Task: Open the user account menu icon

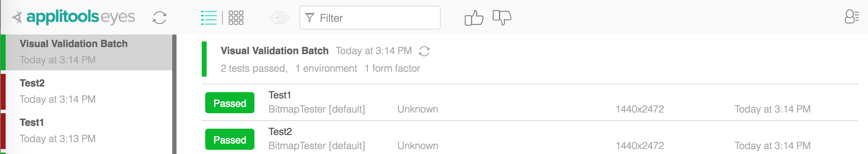Action: click(851, 17)
